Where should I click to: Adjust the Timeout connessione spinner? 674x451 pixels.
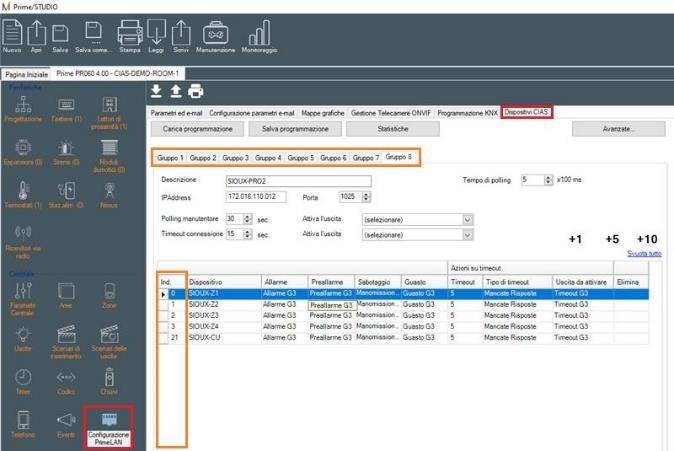(247, 234)
